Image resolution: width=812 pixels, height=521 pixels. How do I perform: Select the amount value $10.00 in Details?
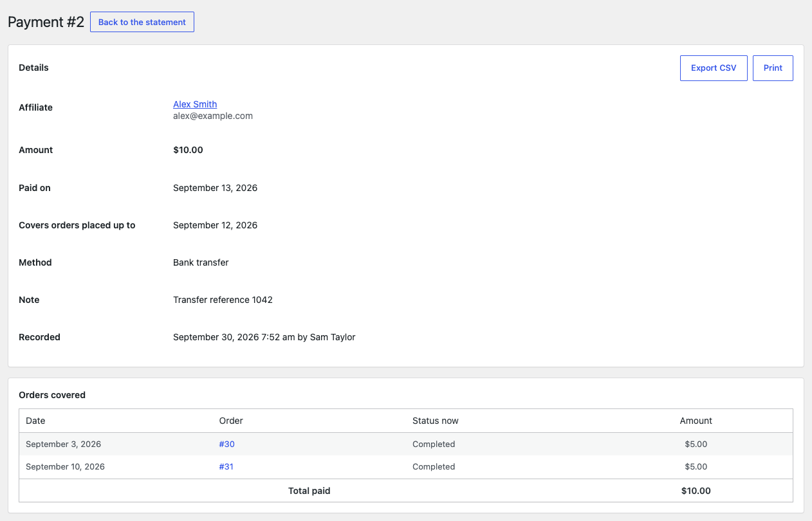click(x=188, y=150)
